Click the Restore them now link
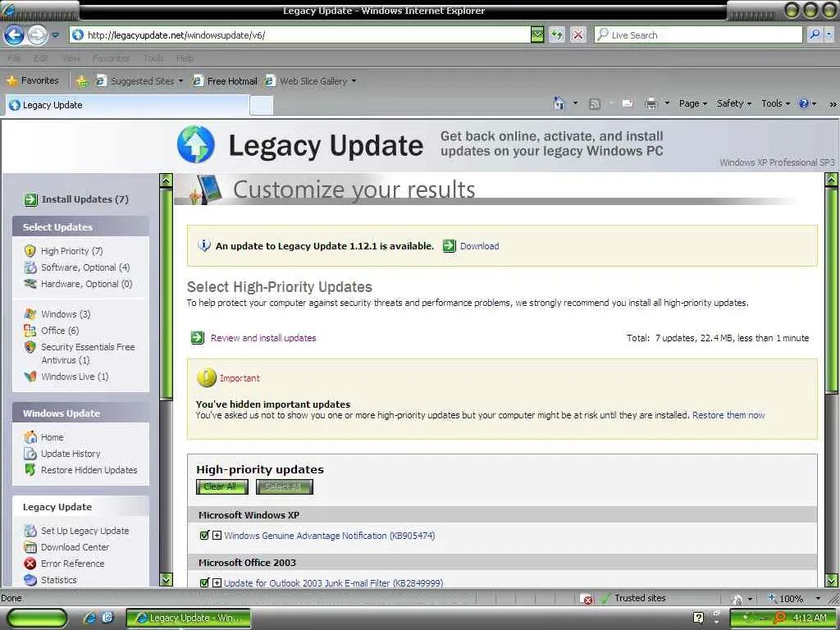Screen dimensions: 840x630 [728, 415]
